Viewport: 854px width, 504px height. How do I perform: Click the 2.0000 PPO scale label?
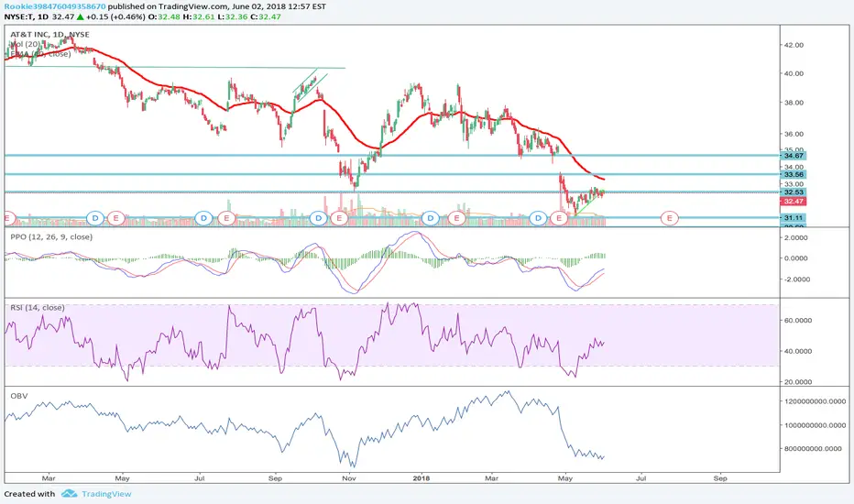tap(796, 237)
